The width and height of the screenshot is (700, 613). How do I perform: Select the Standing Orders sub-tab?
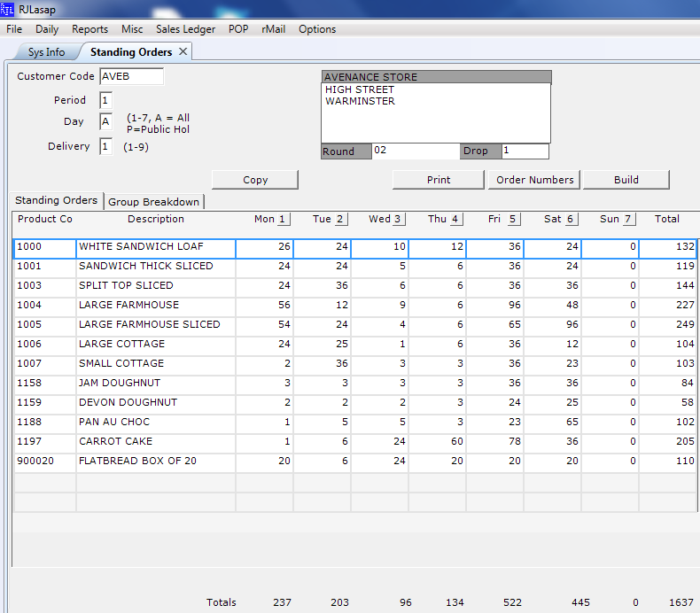pos(56,200)
